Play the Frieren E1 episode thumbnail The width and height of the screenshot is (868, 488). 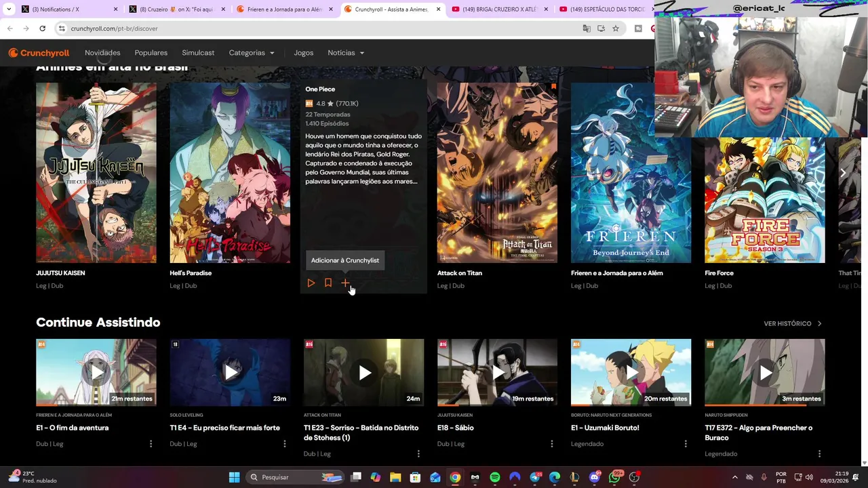point(96,372)
